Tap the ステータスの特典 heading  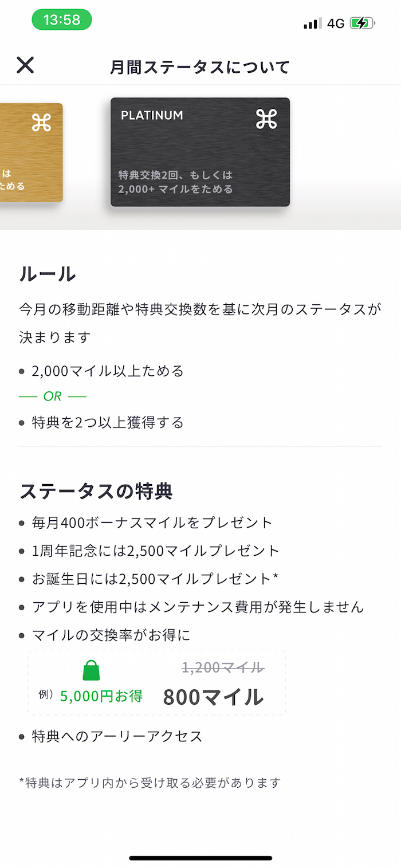[x=96, y=491]
